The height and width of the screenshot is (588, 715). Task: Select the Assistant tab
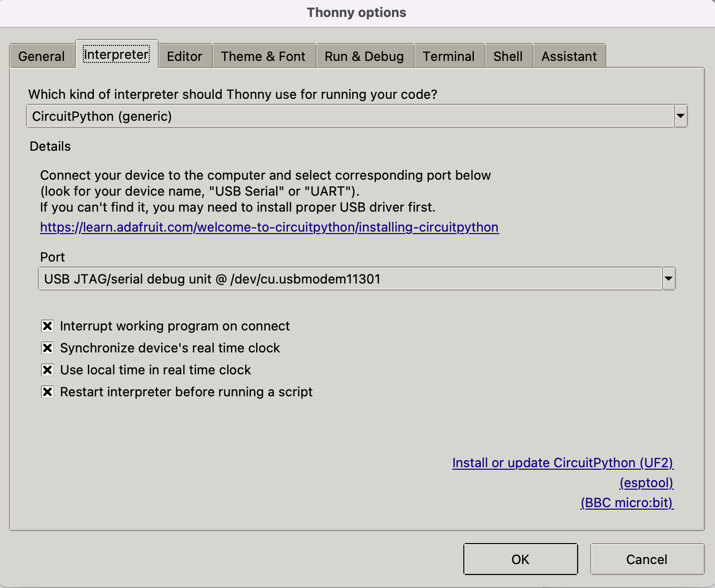(569, 56)
